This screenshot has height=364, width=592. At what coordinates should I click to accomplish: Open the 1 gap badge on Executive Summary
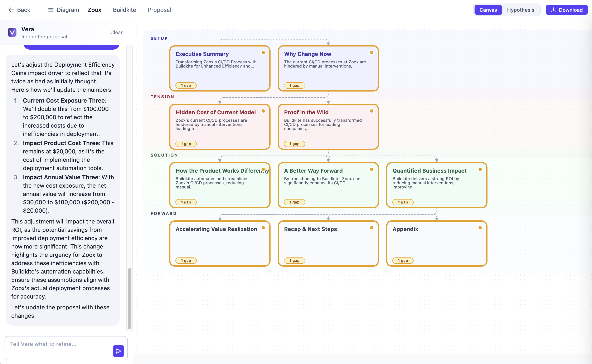(186, 85)
